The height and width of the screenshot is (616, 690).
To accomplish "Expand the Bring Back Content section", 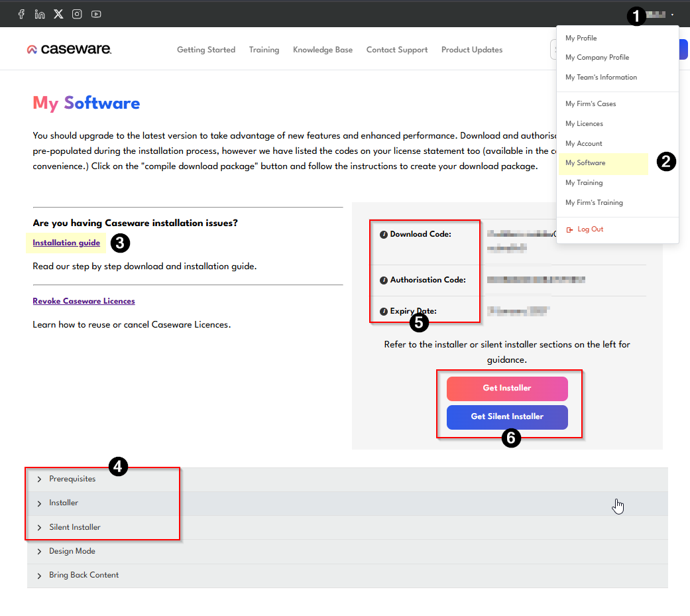I will pos(347,576).
